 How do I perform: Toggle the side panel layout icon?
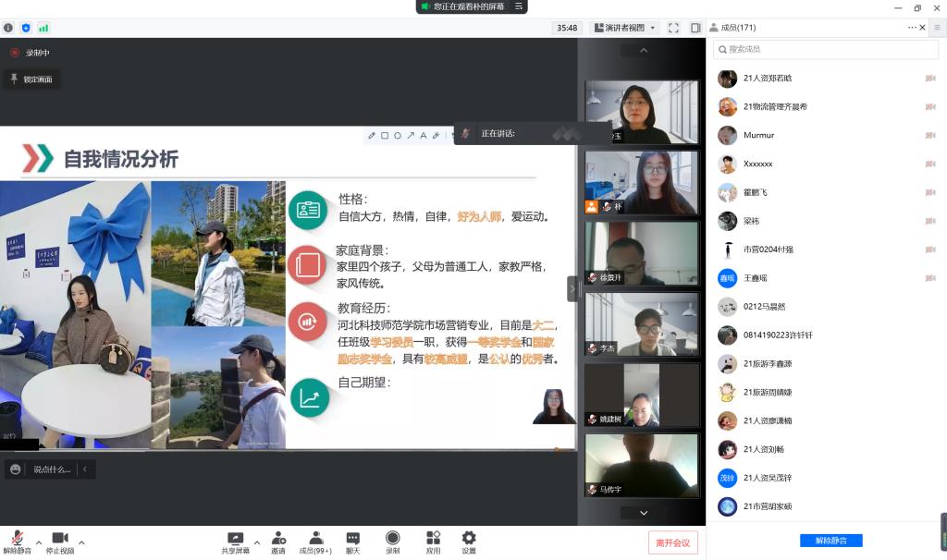click(x=695, y=28)
